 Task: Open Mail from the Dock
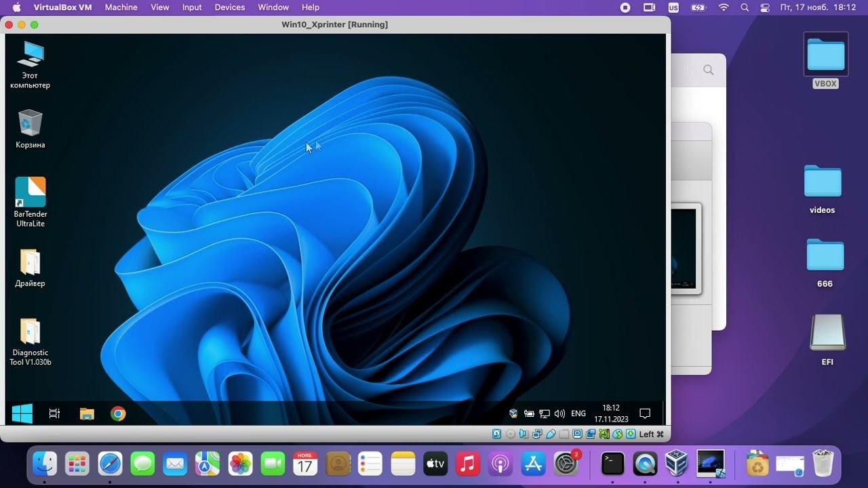click(x=175, y=464)
